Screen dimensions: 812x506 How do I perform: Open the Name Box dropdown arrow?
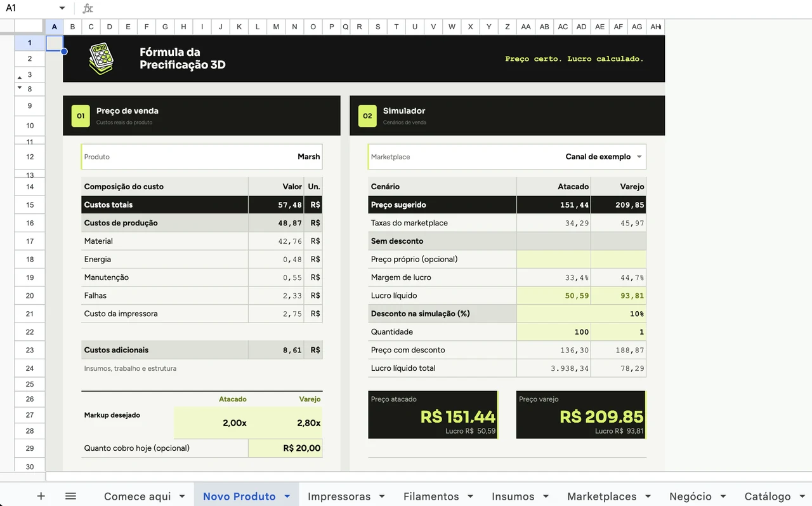click(x=62, y=8)
